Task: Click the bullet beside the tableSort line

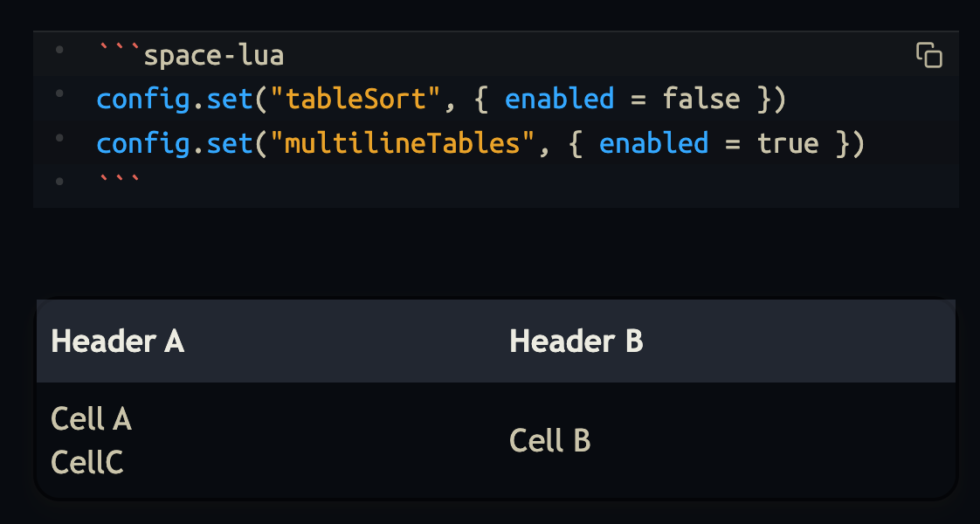Action: coord(59,94)
